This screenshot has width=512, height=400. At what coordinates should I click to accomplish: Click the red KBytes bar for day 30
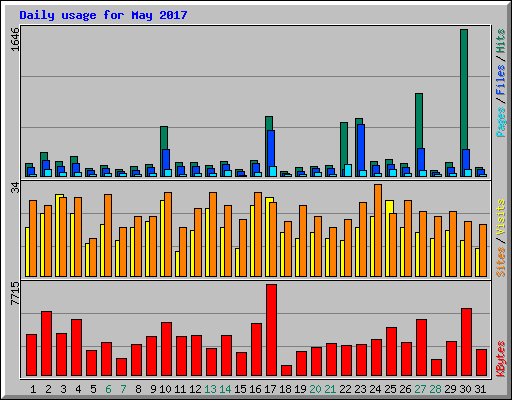click(466, 342)
